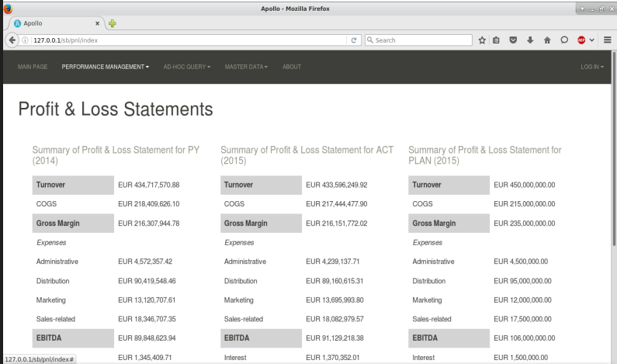
Task: Click PLAN Sales-related value EUR 17,500,000.00
Action: pyautogui.click(x=522, y=319)
